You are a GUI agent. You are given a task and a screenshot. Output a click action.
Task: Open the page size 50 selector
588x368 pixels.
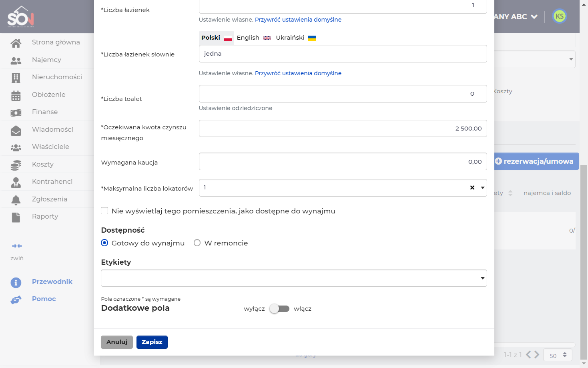coord(558,355)
